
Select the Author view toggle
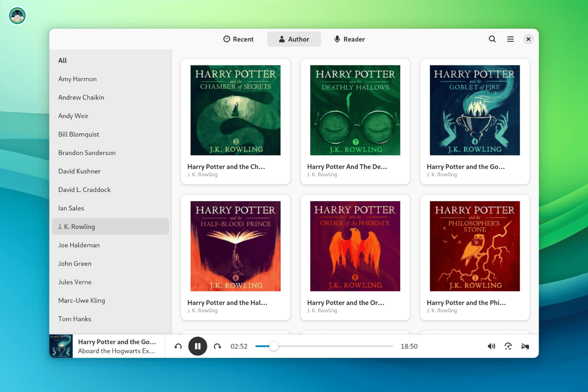tap(294, 39)
